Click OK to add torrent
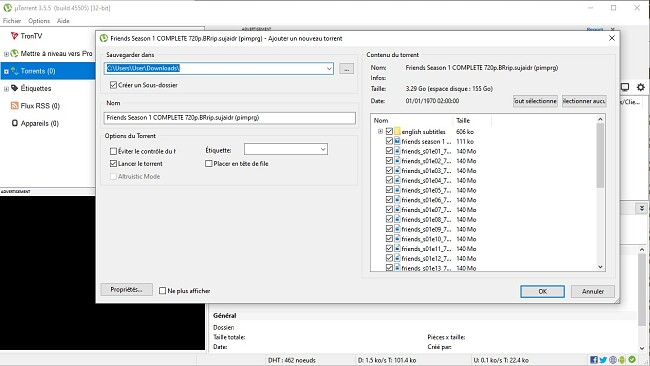Viewport: 650px width, 366px height. point(542,291)
